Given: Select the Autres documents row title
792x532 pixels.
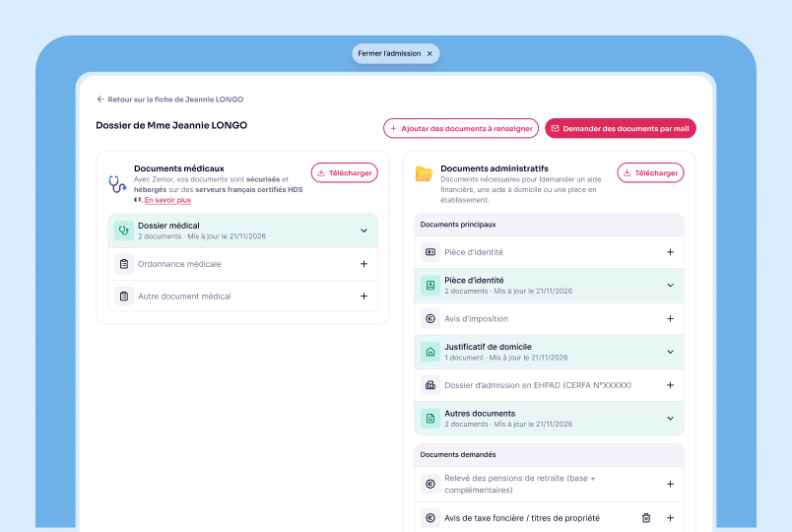Looking at the screenshot, I should (480, 413).
